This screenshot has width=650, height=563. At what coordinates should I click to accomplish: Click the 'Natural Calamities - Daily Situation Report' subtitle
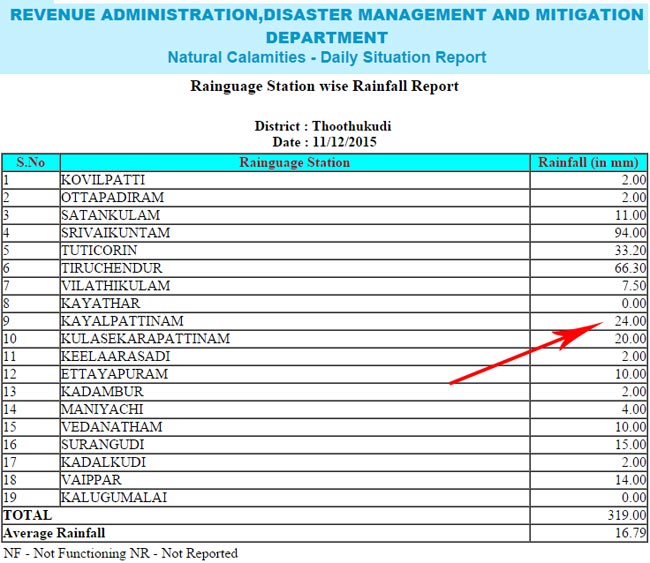tap(327, 57)
